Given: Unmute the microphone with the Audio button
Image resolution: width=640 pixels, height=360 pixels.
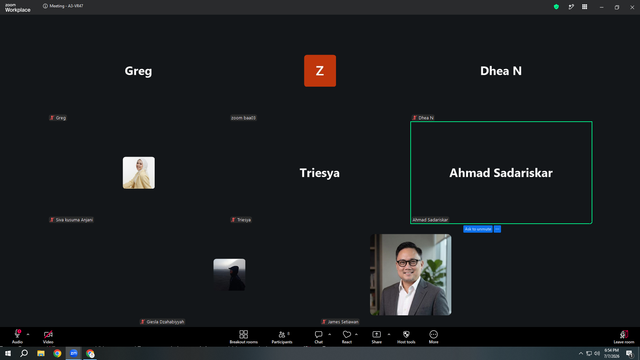Looking at the screenshot, I should 17,337.
